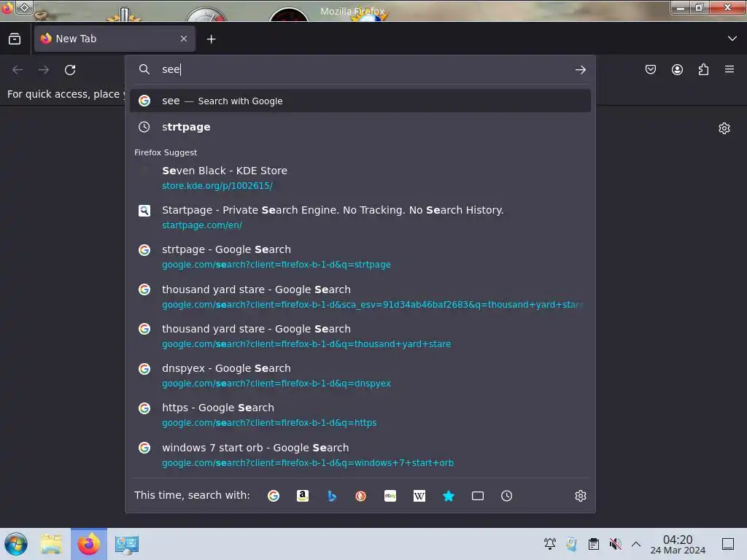
Task: Open the application hamburger menu
Action: [729, 69]
